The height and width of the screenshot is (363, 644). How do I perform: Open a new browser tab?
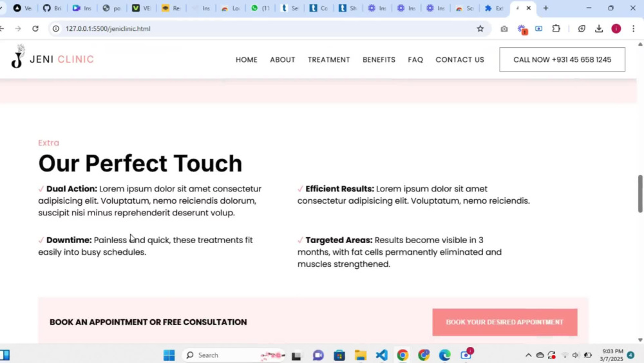pos(545,8)
